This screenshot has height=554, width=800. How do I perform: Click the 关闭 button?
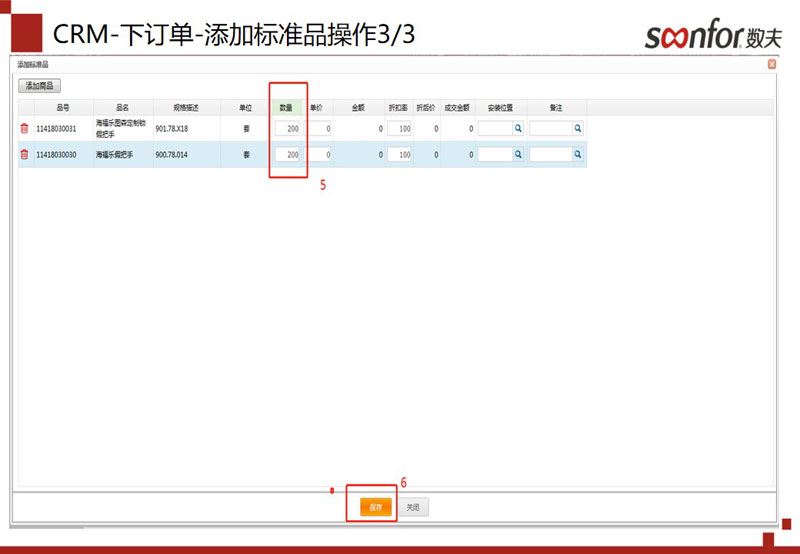pyautogui.click(x=413, y=507)
